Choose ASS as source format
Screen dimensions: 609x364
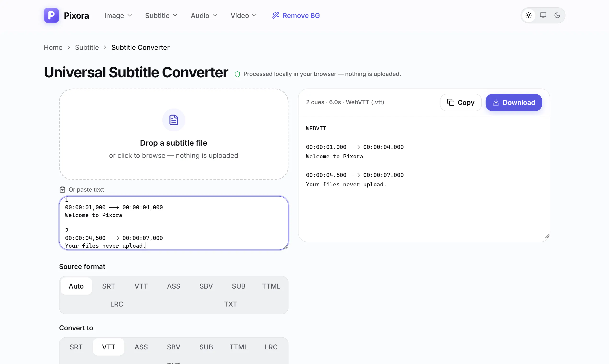174,286
